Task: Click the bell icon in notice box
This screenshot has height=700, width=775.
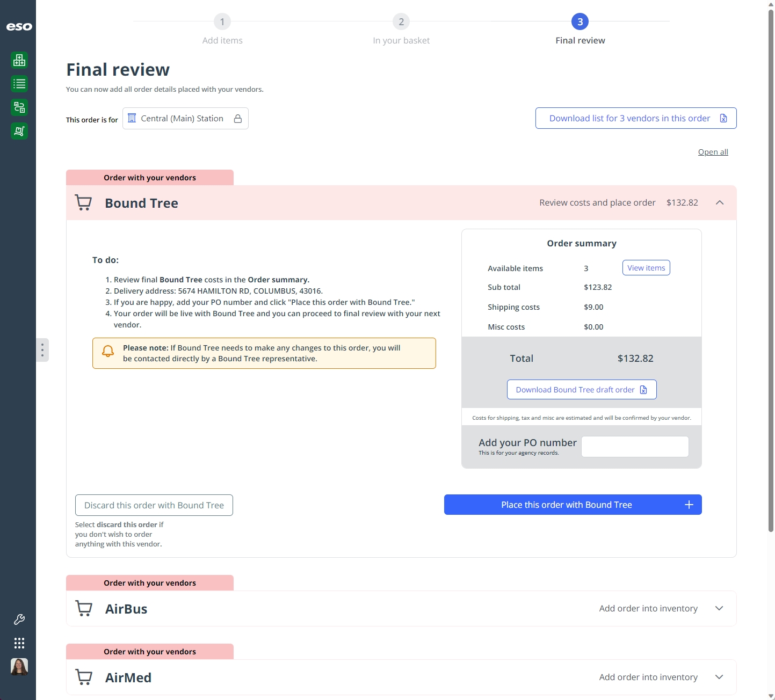Action: point(108,351)
